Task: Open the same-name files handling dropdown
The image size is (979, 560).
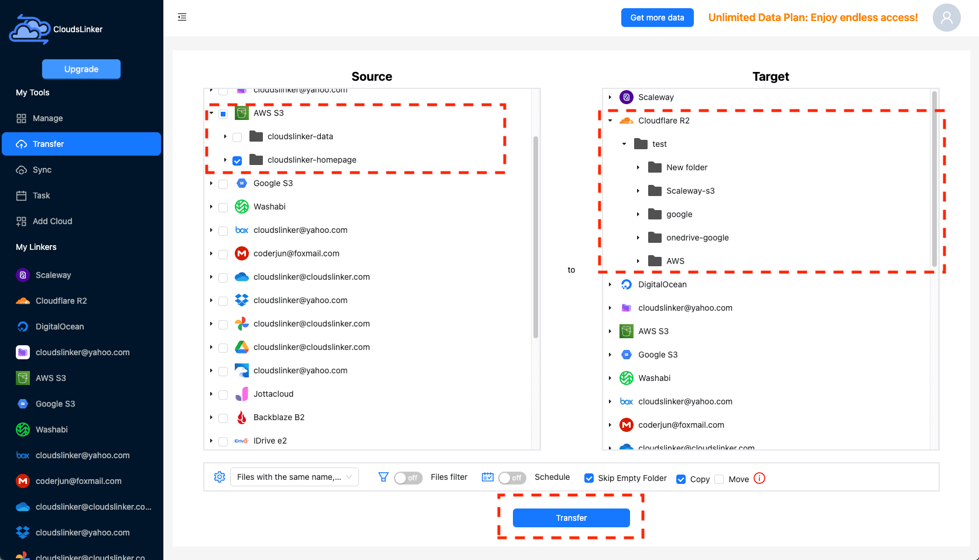Action: [295, 477]
